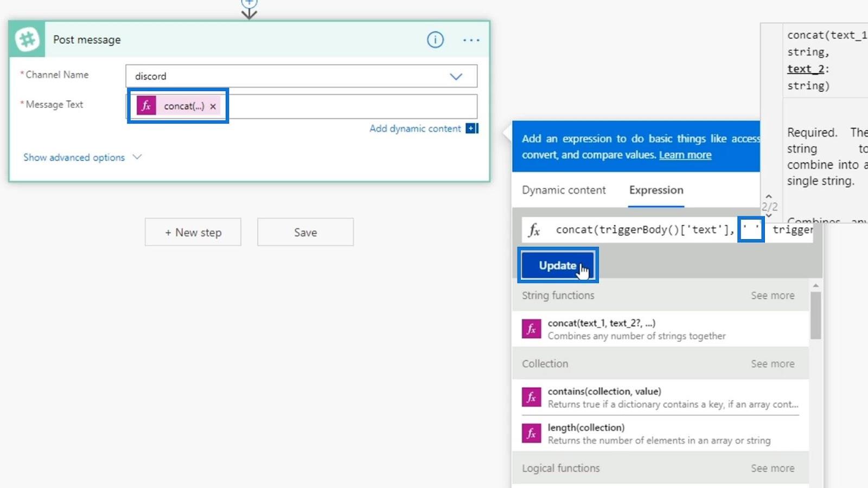This screenshot has width=868, height=488.
Task: Switch to the Dynamic content tab
Action: tap(564, 190)
